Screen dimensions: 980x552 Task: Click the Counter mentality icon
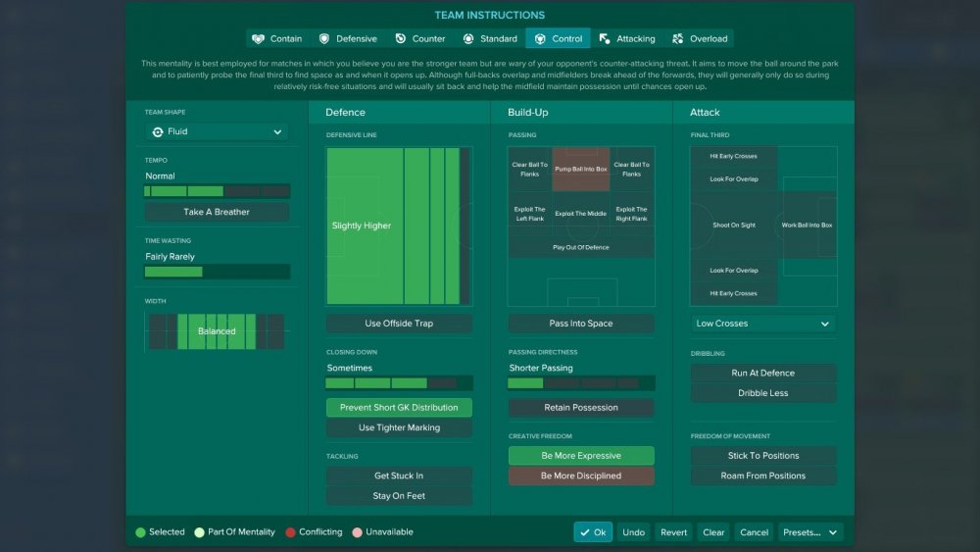401,39
